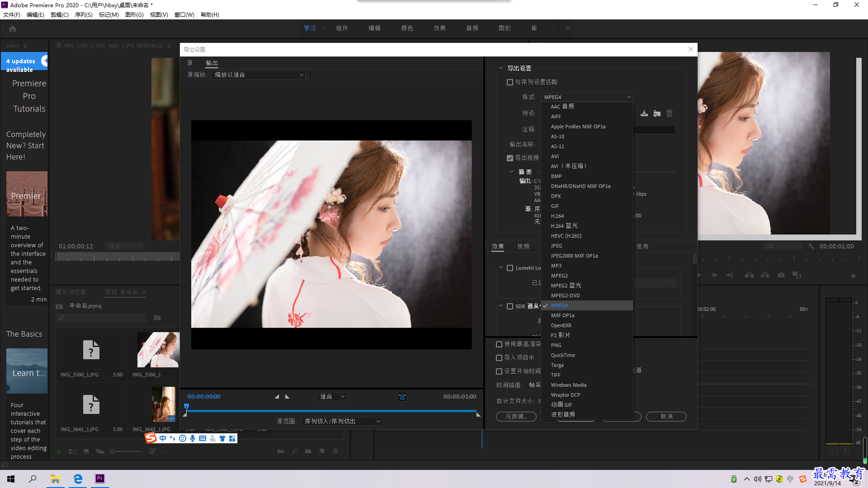The image size is (868, 488).
Task: Click the volume icon in system tray
Action: point(757,479)
